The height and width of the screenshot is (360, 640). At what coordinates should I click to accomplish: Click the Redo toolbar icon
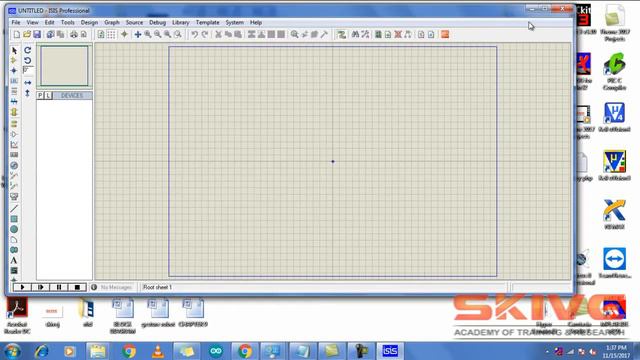(205, 35)
